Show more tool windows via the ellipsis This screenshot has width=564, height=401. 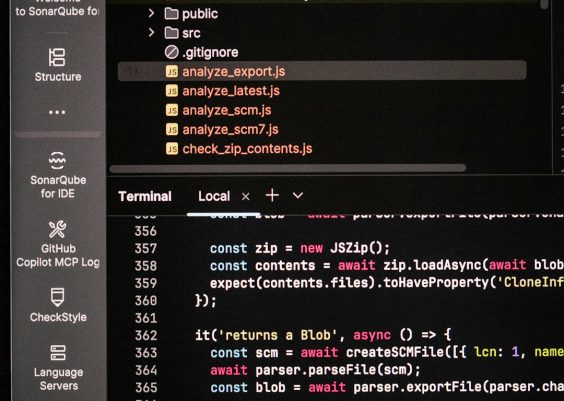point(57,112)
